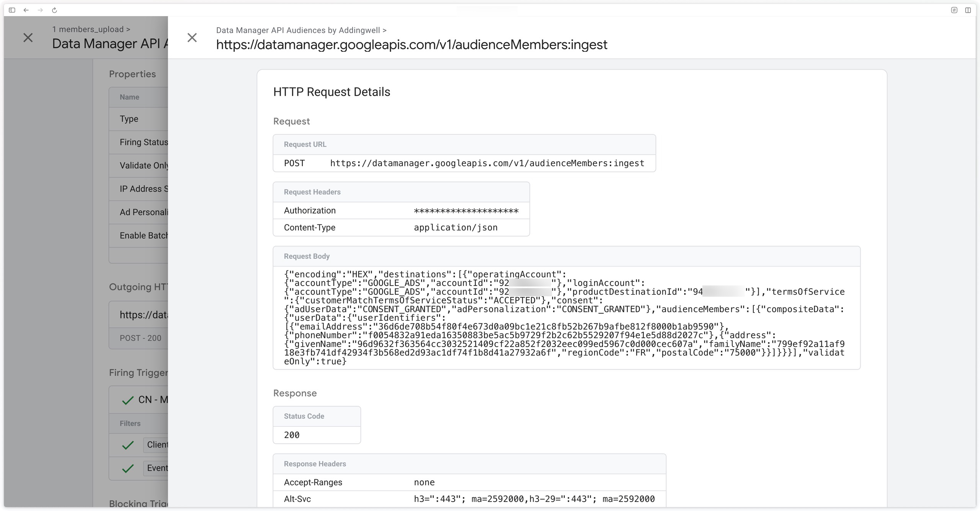980x511 pixels.
Task: Click the Request Headers table header
Action: point(401,192)
